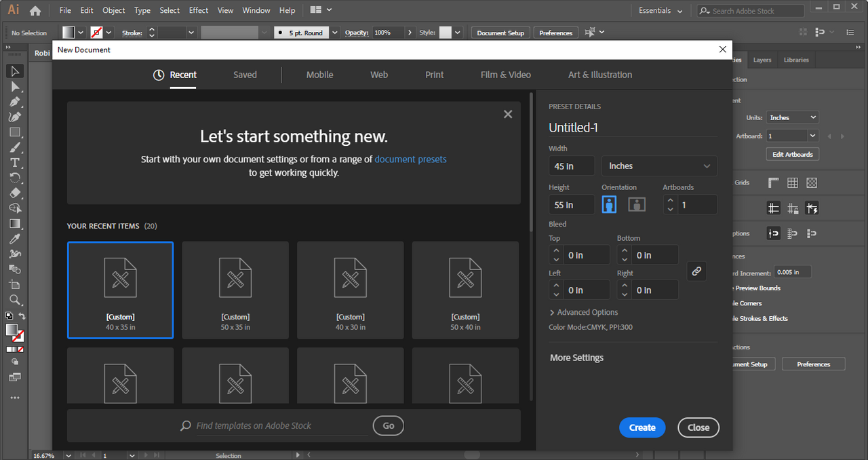Choose portrait orientation

[609, 204]
